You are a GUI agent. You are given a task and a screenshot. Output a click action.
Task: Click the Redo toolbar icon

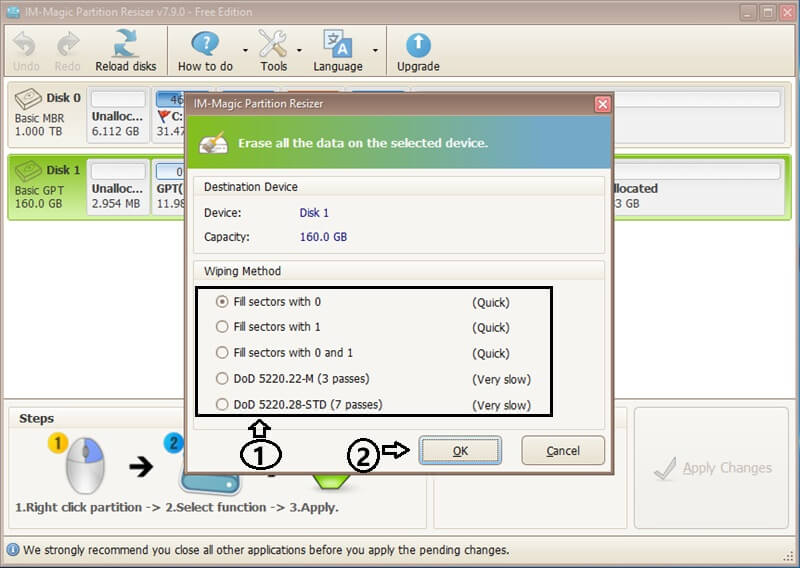[68, 45]
